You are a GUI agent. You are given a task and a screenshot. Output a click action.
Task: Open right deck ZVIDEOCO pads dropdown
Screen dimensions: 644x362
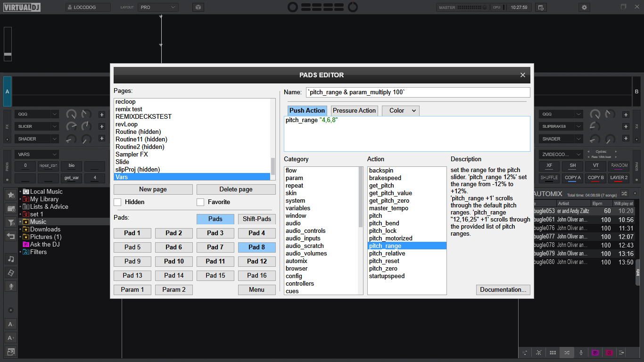point(561,155)
